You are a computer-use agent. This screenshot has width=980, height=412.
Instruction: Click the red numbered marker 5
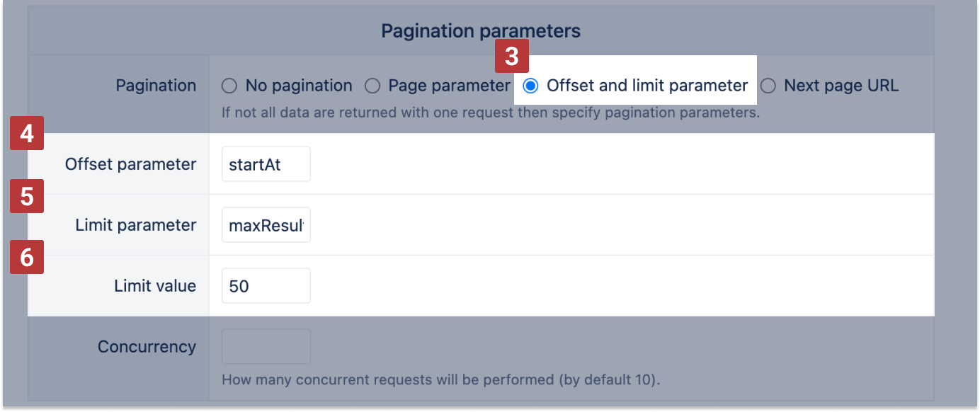coord(26,197)
